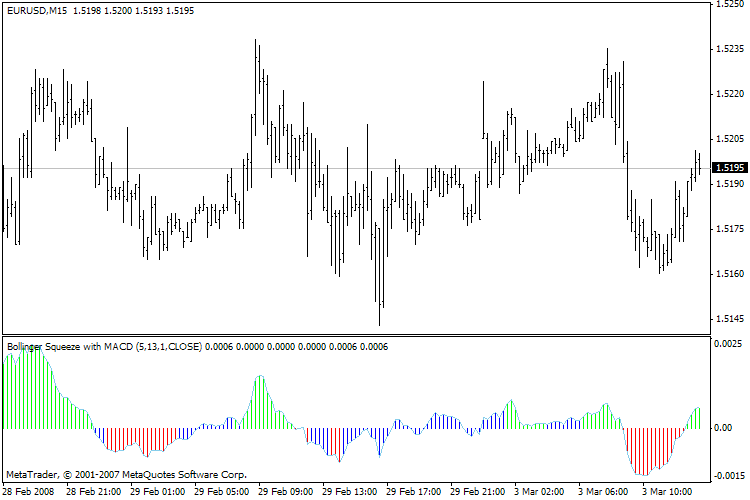Select the 3 Mar 06:00 time axis label
750x500 pixels.
coord(603,492)
